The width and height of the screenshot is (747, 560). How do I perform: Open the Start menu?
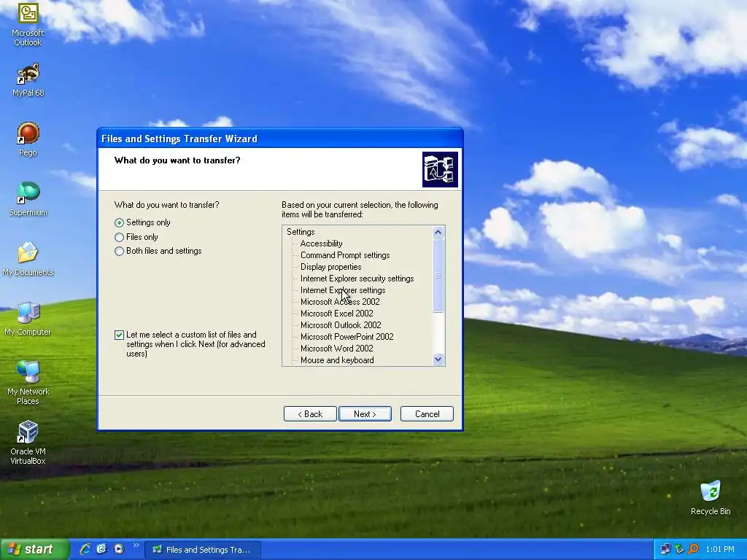[34, 549]
